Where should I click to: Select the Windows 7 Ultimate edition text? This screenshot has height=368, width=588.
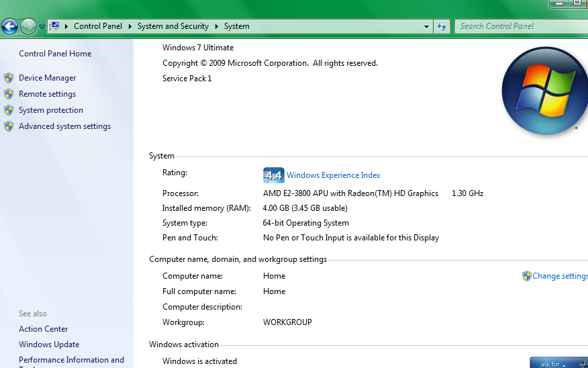point(198,48)
